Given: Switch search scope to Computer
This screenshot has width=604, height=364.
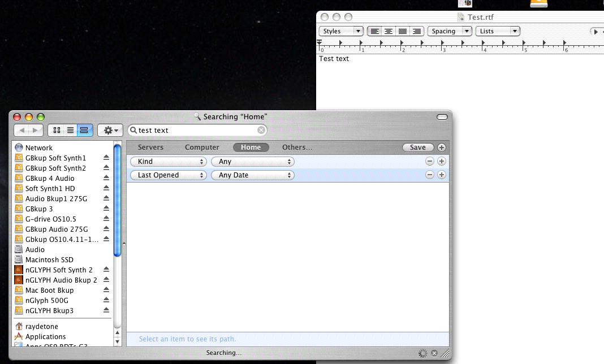Looking at the screenshot, I should pos(202,147).
